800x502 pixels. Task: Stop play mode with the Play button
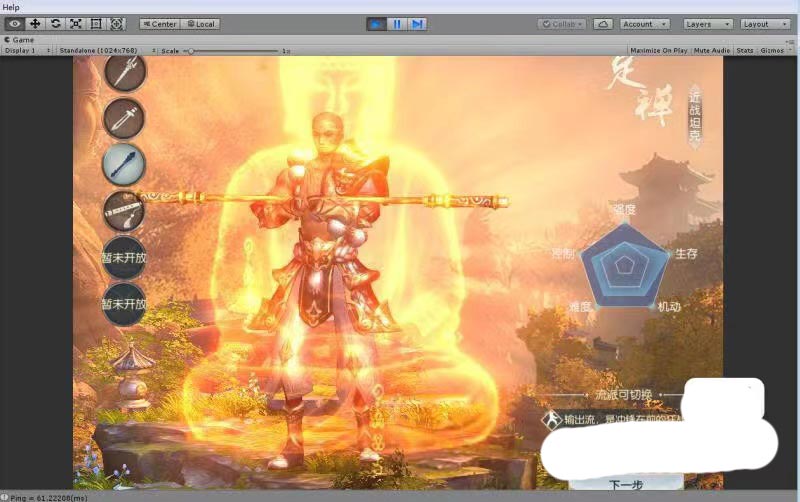click(x=377, y=24)
